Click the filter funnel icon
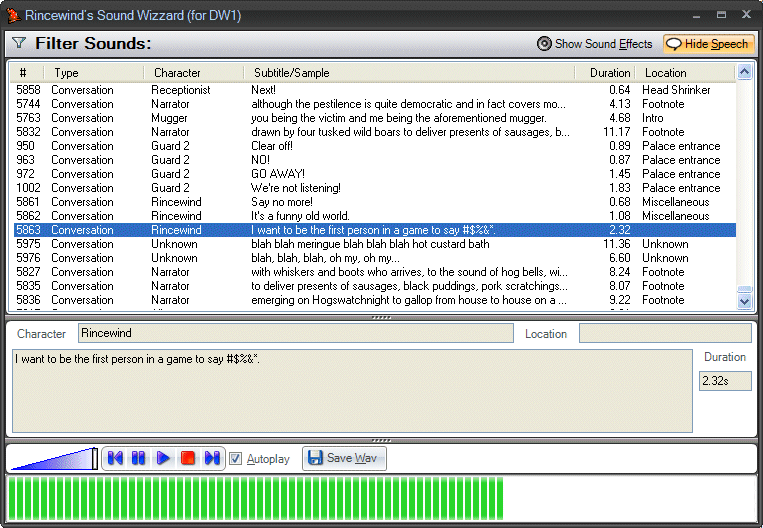The image size is (763, 528). click(x=19, y=43)
